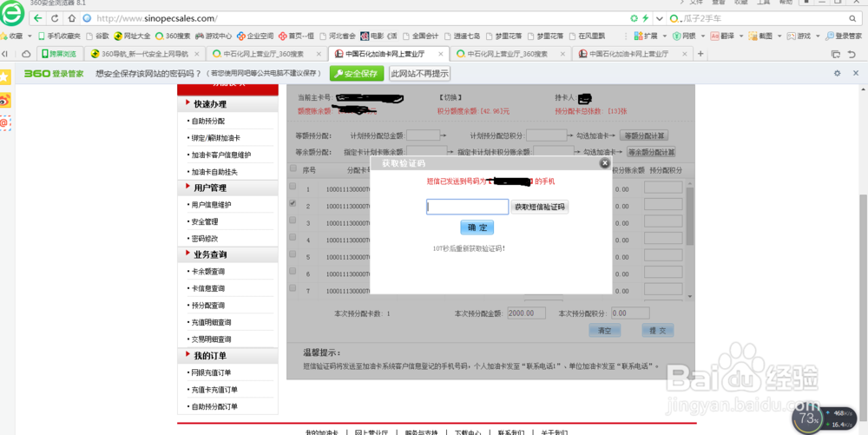
Task: Click the green circular icon in address bar
Action: click(634, 18)
